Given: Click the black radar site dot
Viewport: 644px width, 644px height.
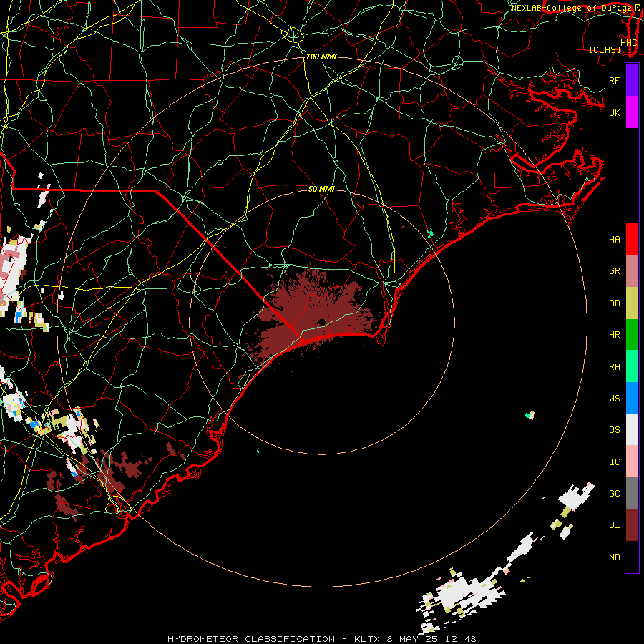Looking at the screenshot, I should pos(321,321).
